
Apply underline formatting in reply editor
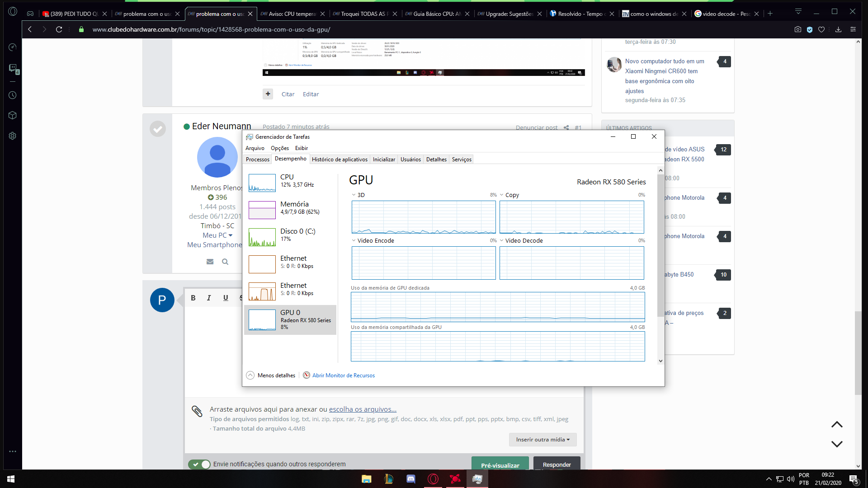[226, 298]
